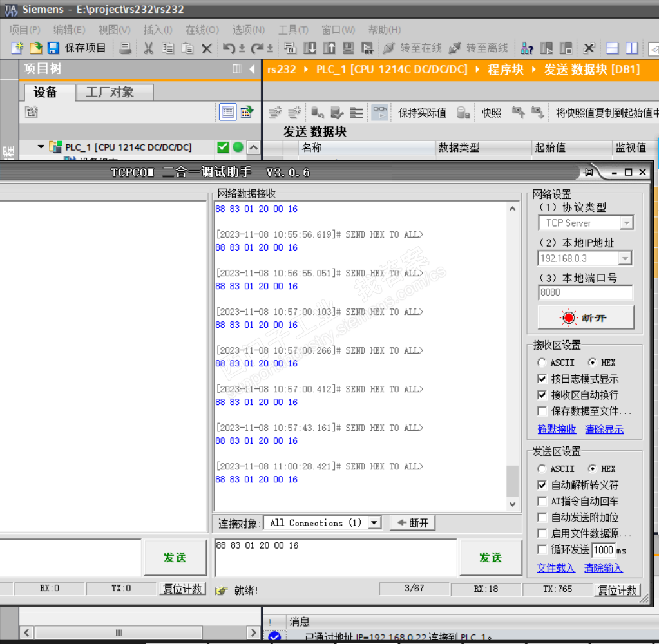Click the Paste icon in TIA toolbar
Viewport: 659px width, 644px height.
click(187, 48)
